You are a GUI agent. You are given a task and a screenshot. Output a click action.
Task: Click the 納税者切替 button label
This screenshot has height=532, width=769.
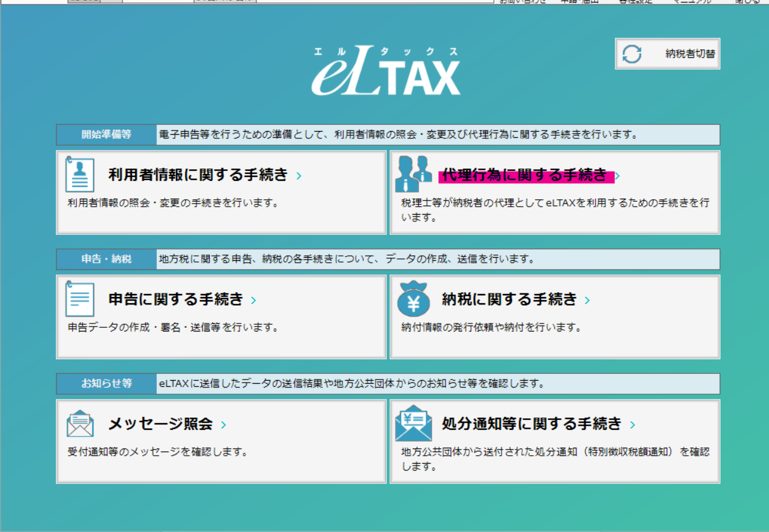pos(690,54)
